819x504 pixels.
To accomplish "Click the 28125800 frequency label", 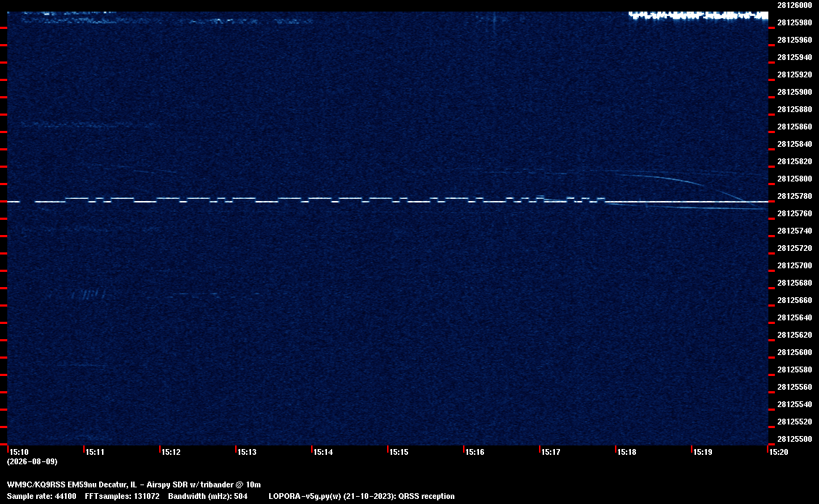I will tap(795, 179).
